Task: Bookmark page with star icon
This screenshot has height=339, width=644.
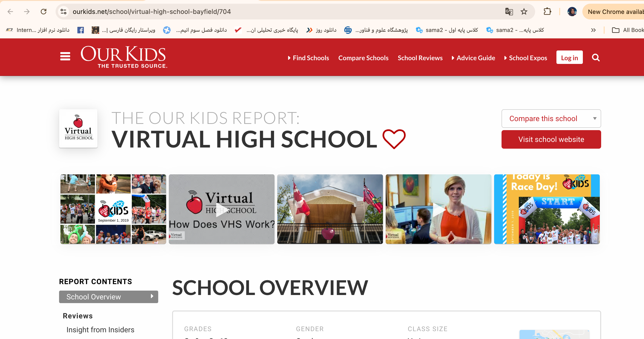Action: click(524, 12)
